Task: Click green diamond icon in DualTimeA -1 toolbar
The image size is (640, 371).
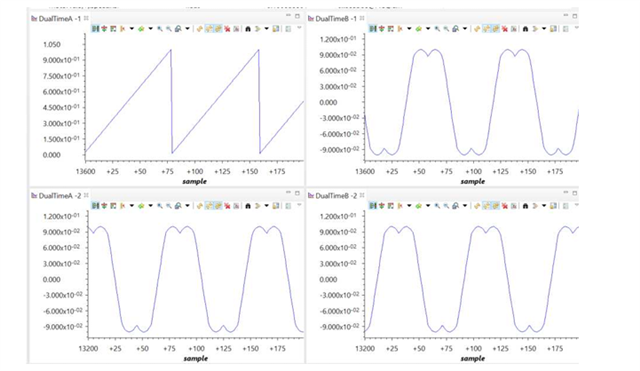Action: pyautogui.click(x=141, y=29)
